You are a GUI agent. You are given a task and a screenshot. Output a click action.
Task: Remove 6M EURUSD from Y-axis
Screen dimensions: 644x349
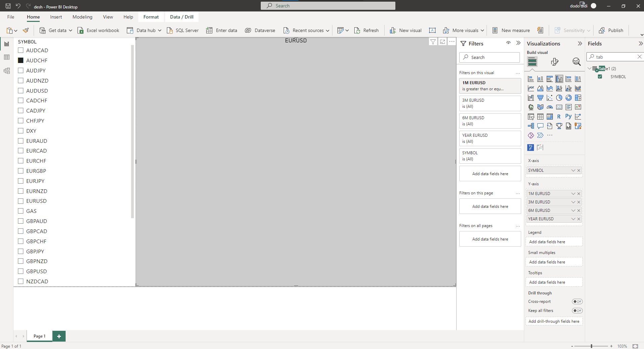pos(579,211)
